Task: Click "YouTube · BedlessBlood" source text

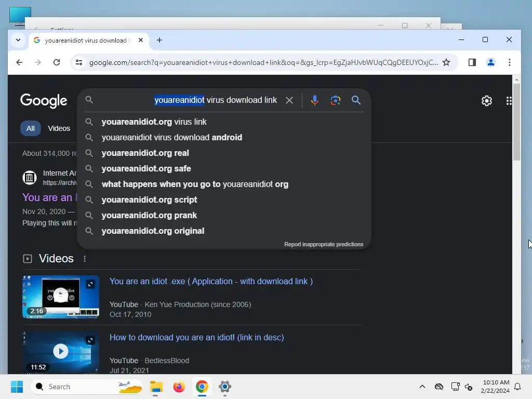Action: coord(149,361)
